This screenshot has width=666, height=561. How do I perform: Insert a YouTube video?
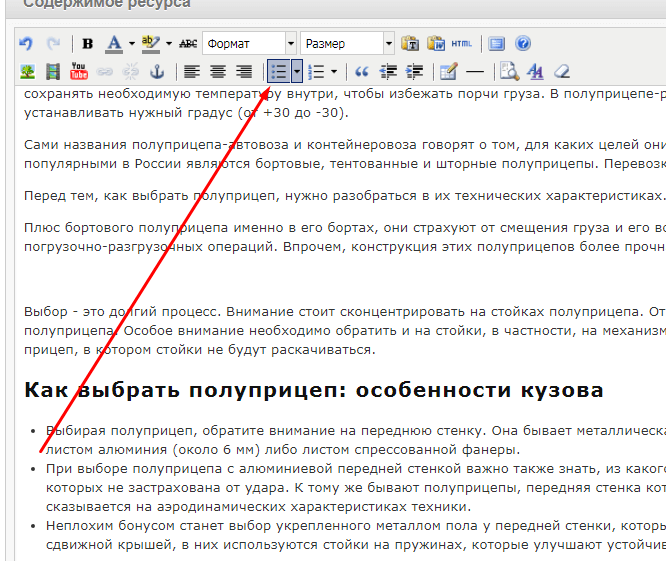[x=79, y=71]
